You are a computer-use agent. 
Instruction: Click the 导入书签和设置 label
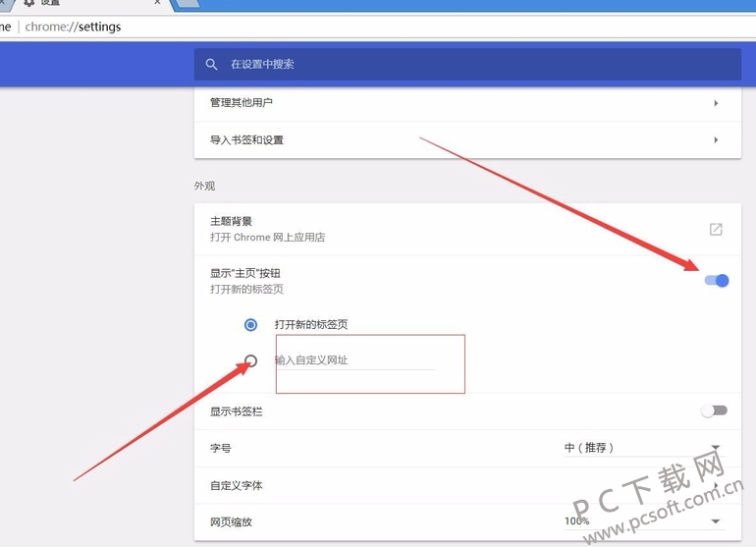[246, 139]
